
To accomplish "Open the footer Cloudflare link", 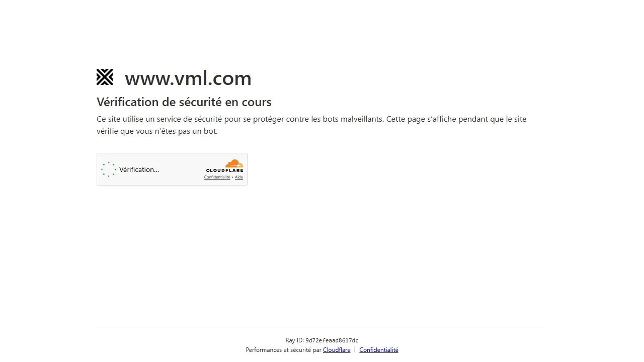I will (336, 349).
